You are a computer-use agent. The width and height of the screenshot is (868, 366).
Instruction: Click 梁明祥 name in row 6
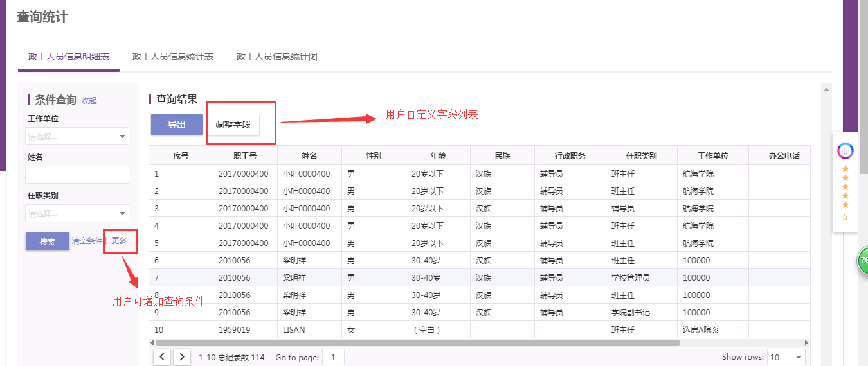click(294, 260)
